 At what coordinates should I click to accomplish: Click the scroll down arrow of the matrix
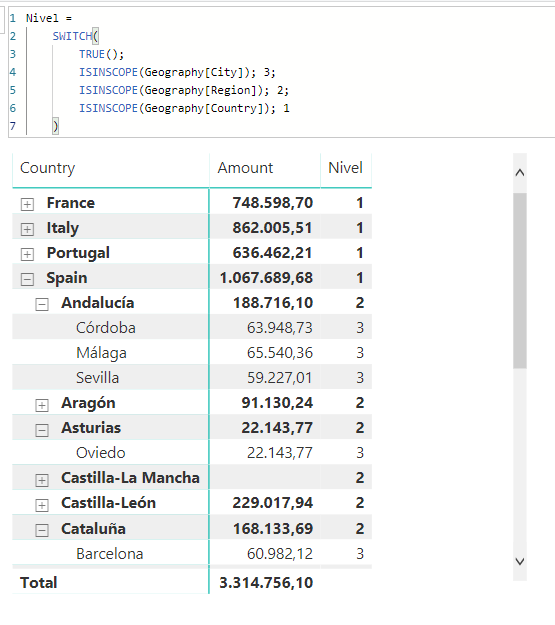(520, 562)
